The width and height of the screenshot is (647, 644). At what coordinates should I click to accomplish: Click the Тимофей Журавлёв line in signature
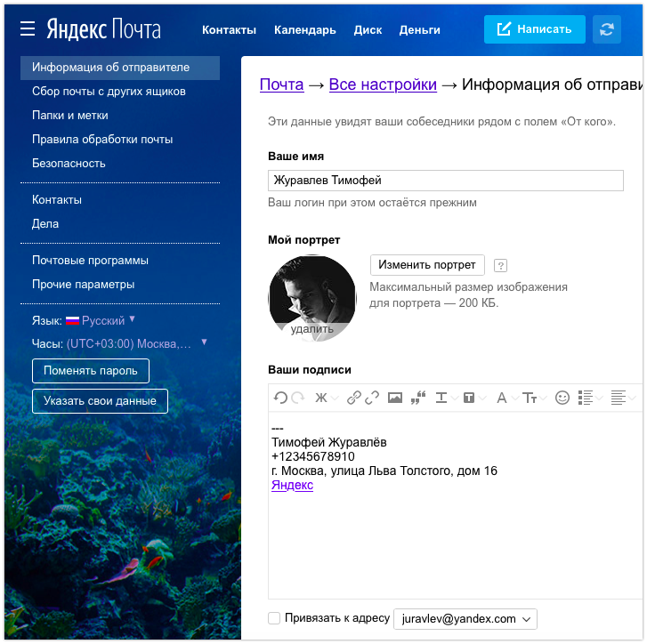pos(329,442)
